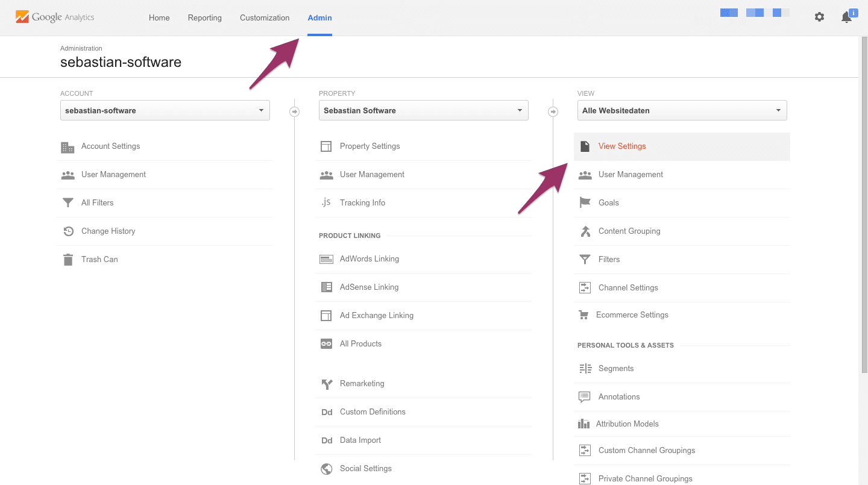The image size is (868, 485).
Task: Open Social Settings link
Action: point(366,469)
